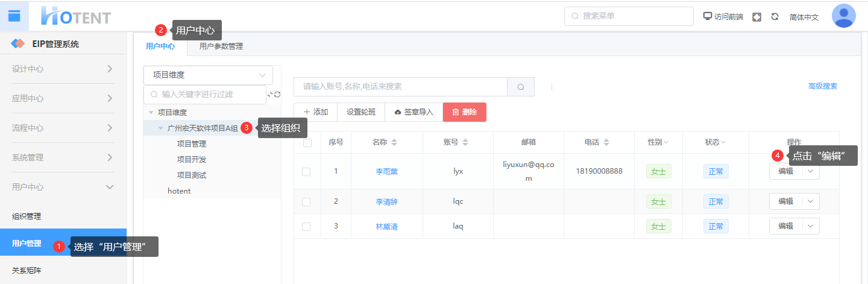Open the 高级搜索 link

(x=822, y=86)
